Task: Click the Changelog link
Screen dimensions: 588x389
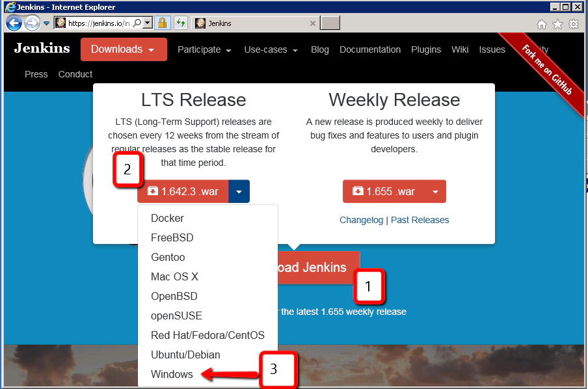Action: [361, 220]
